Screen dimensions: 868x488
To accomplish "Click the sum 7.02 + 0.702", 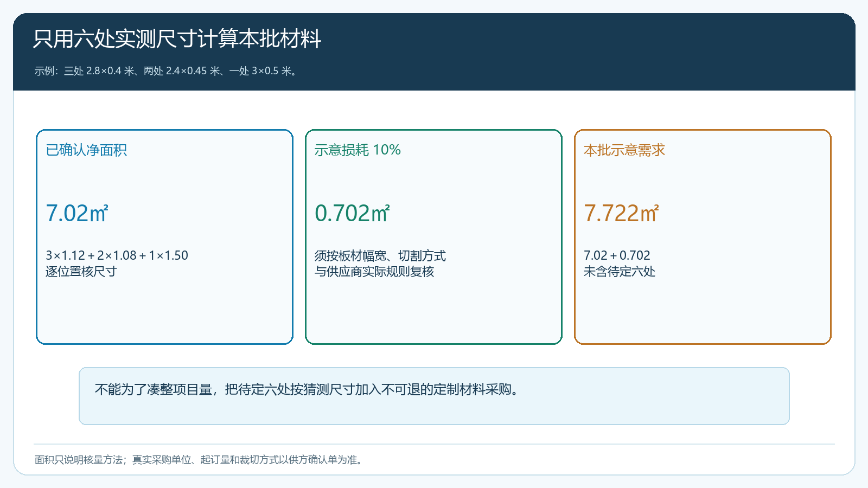I will tap(617, 255).
